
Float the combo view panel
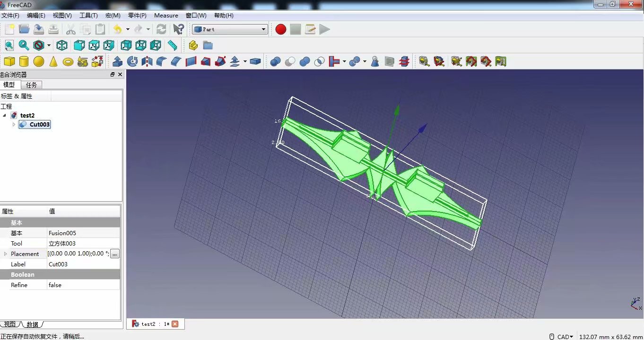(x=113, y=75)
